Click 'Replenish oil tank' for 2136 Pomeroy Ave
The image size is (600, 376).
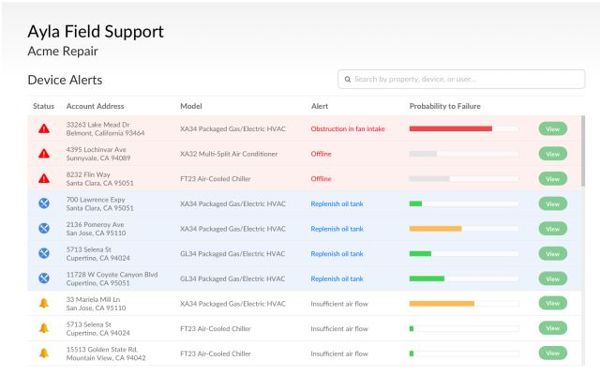337,229
